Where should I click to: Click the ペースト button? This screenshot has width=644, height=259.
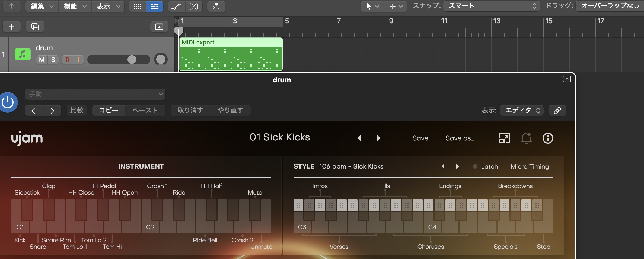[145, 111]
